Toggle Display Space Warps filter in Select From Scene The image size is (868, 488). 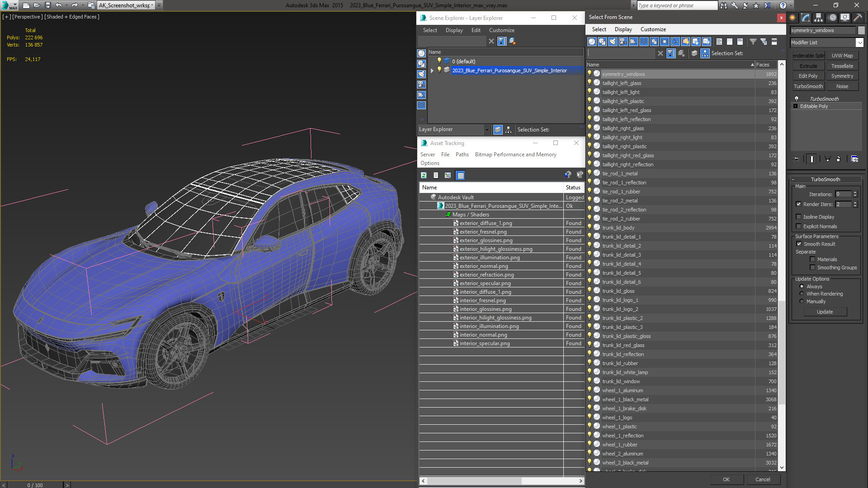coord(644,42)
